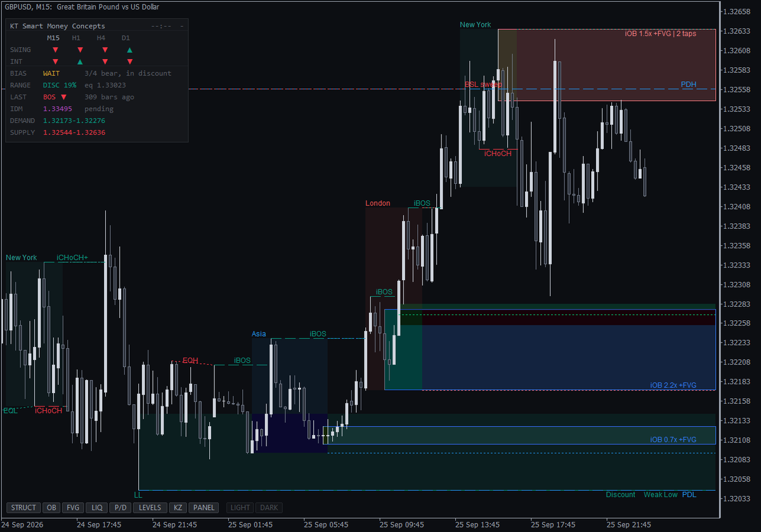This screenshot has height=532, width=761.
Task: Click the Weak Low label
Action: pyautogui.click(x=660, y=495)
